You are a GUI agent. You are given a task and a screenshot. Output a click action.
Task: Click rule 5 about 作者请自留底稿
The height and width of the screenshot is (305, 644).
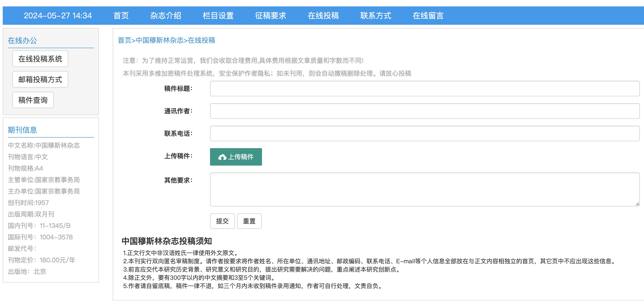pyautogui.click(x=253, y=286)
